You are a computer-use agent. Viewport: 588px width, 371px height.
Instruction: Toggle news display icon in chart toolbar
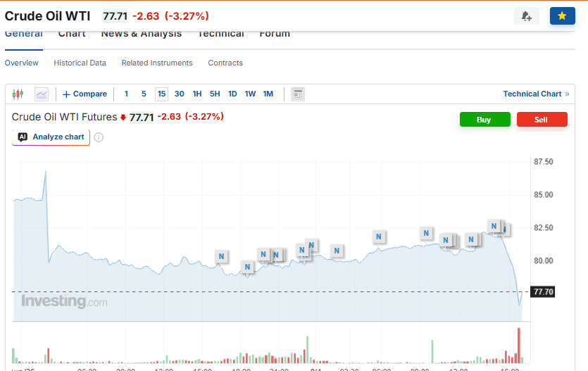(x=298, y=94)
